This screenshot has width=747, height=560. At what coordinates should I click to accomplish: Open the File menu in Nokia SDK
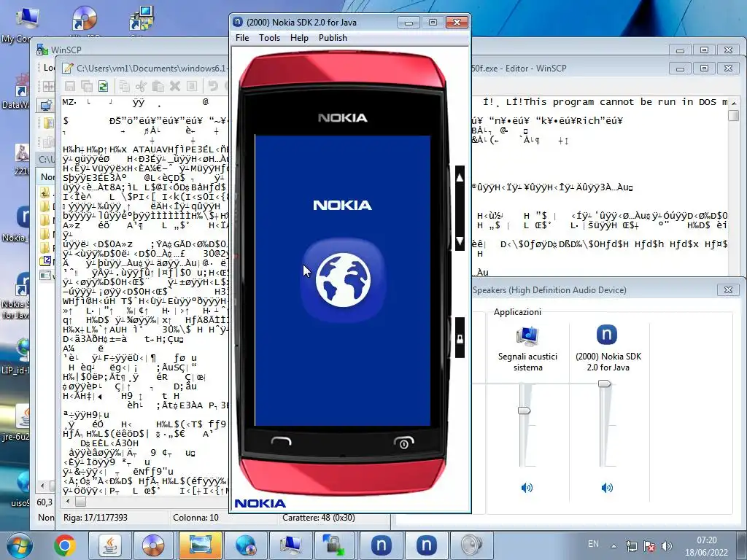(x=242, y=38)
